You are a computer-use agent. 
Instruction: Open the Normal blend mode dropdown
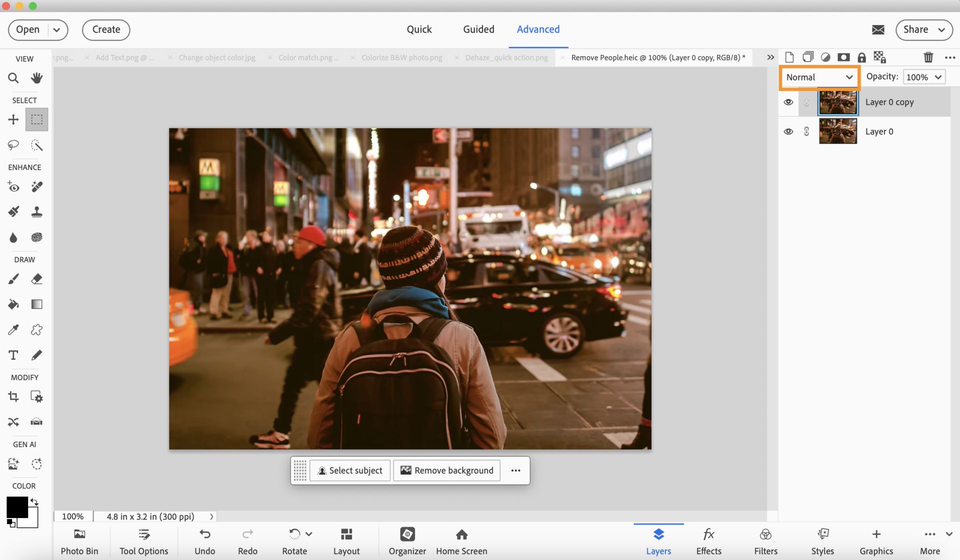[x=819, y=77]
